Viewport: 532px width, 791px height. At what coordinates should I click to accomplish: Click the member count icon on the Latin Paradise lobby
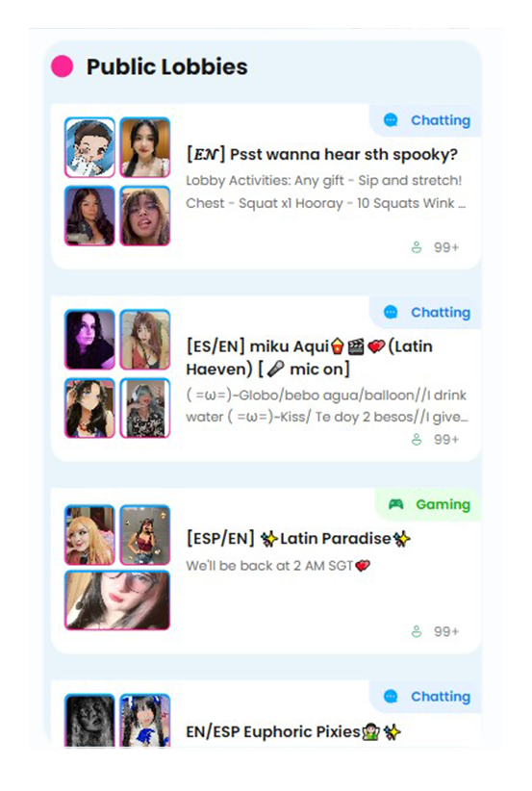417,631
